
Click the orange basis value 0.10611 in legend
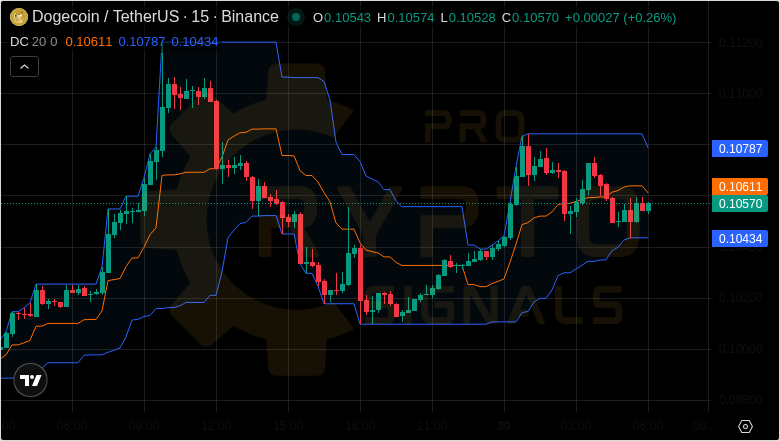pyautogui.click(x=89, y=42)
